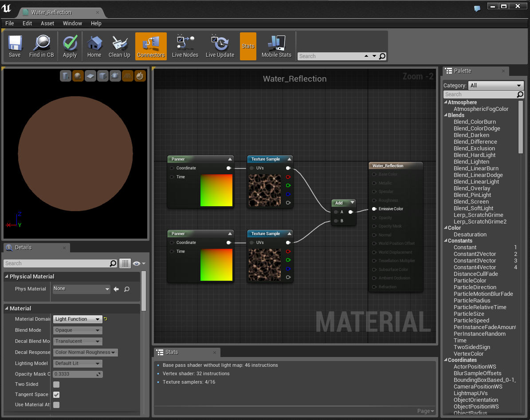530x420 pixels.
Task: Enable Use Material Attributes checkbox
Action: [56, 404]
